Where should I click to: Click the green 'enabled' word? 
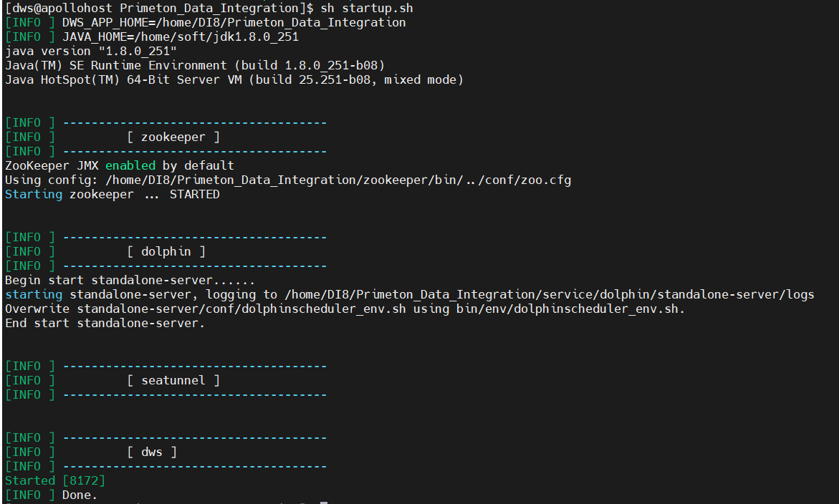click(x=130, y=165)
